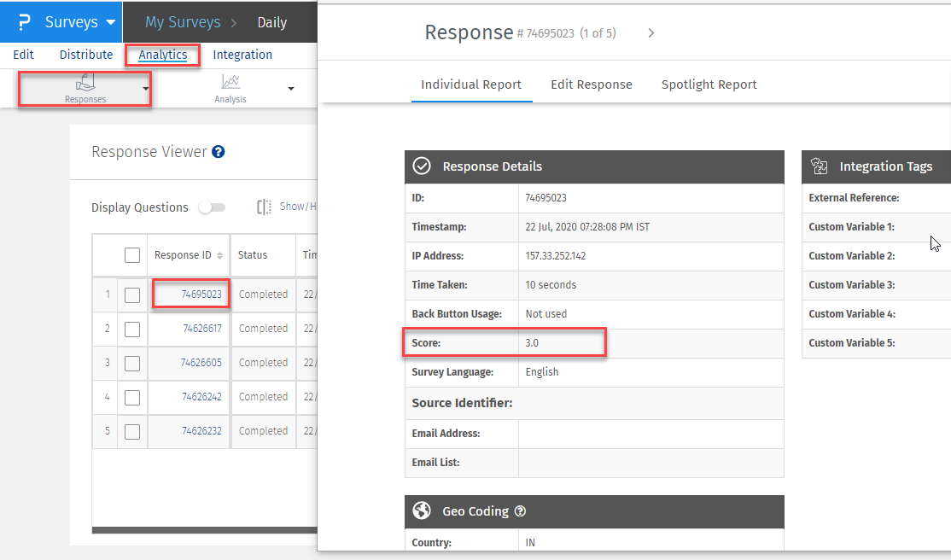951x560 pixels.
Task: Switch to the Edit Response tab
Action: (x=591, y=85)
